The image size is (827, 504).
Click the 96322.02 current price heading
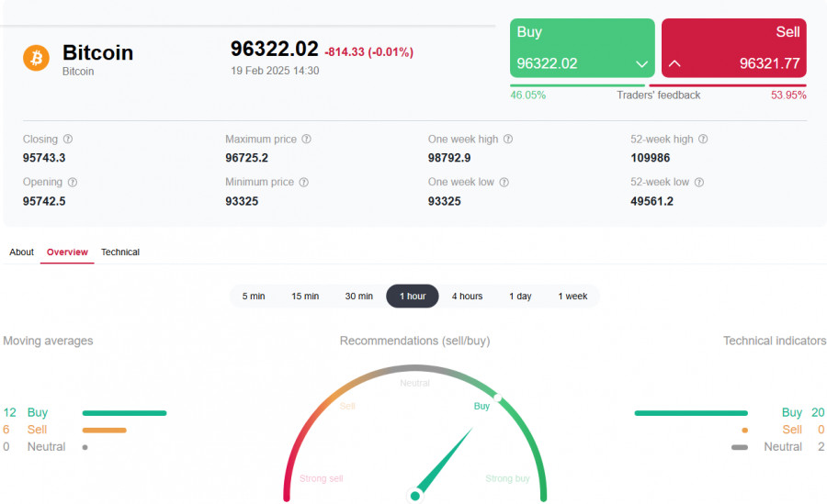point(274,49)
